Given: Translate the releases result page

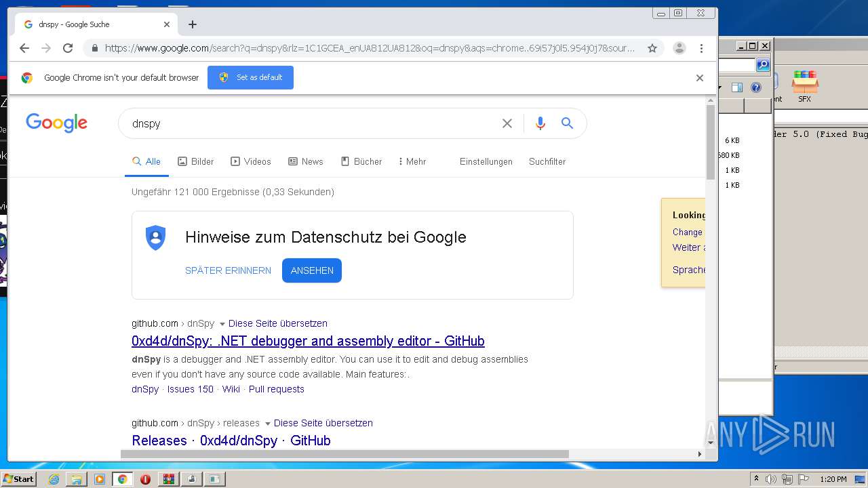Looking at the screenshot, I should coord(323,423).
